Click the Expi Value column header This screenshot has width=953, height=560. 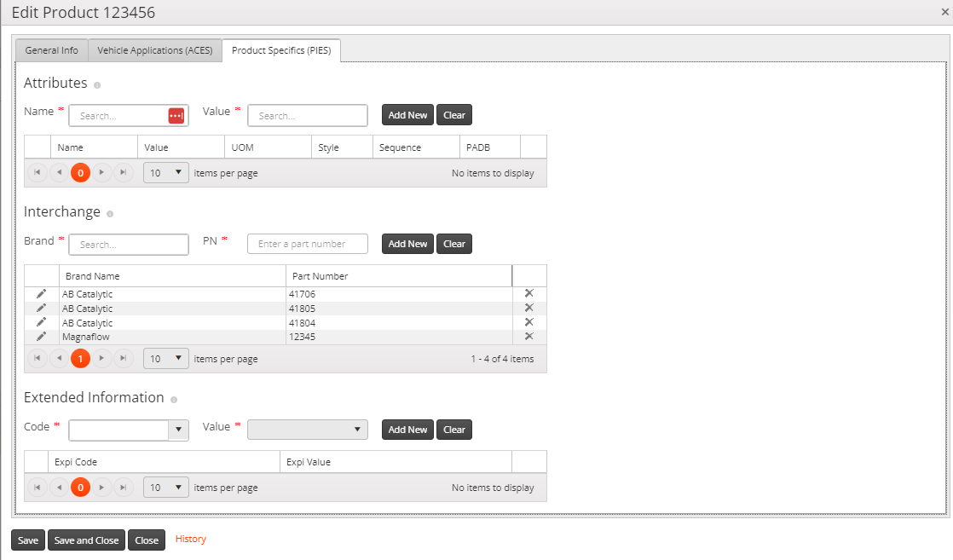coord(396,462)
